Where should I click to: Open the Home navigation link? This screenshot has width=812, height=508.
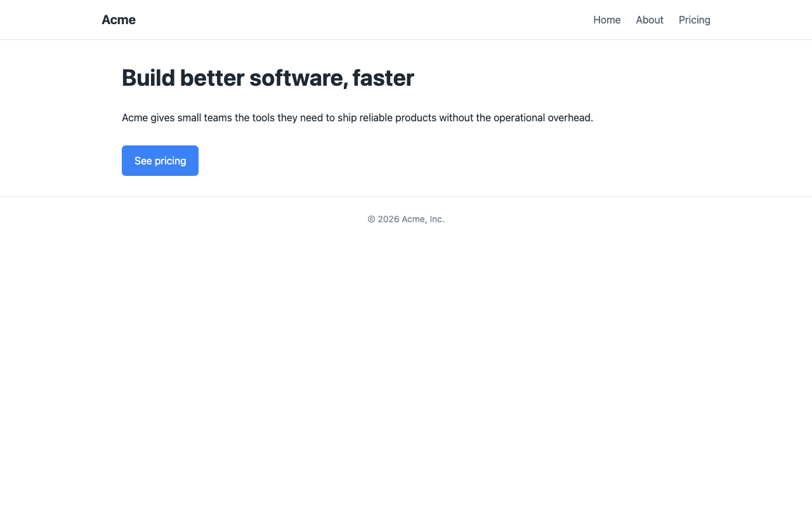coord(607,20)
